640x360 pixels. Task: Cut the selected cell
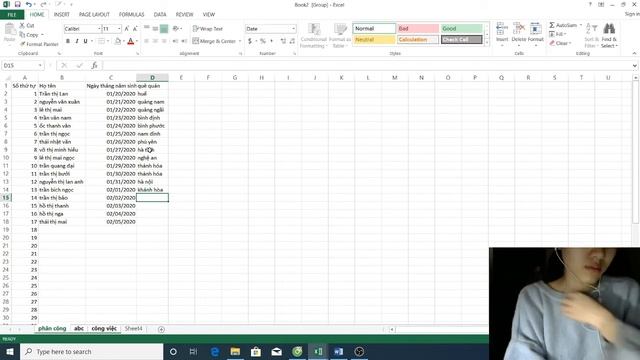point(27,25)
